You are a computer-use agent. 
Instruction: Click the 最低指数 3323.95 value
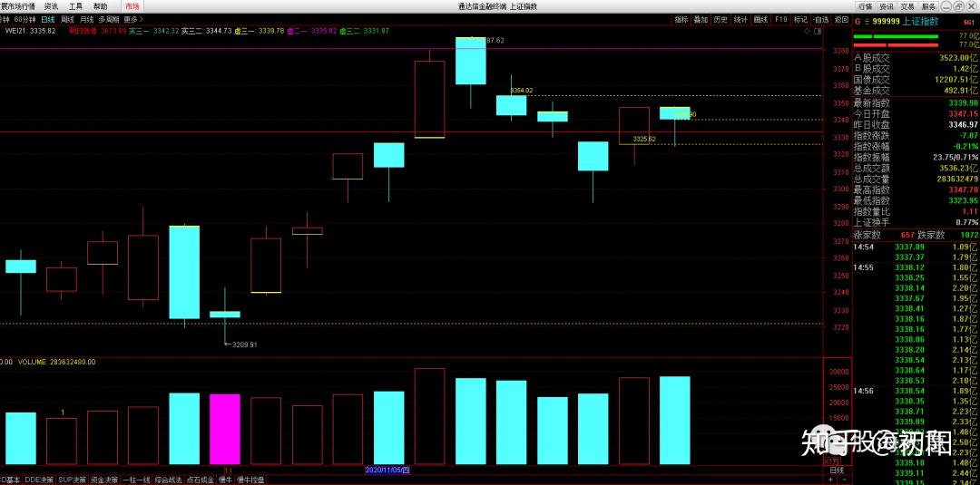point(963,201)
